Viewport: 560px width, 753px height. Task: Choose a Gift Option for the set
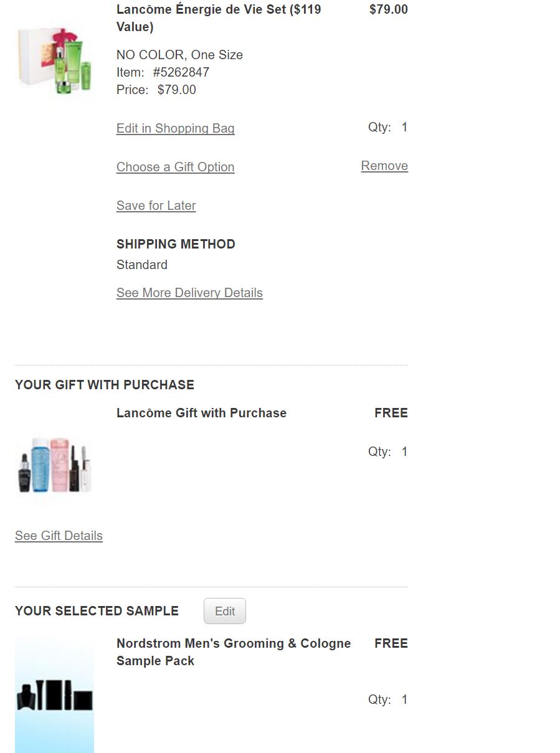[175, 167]
